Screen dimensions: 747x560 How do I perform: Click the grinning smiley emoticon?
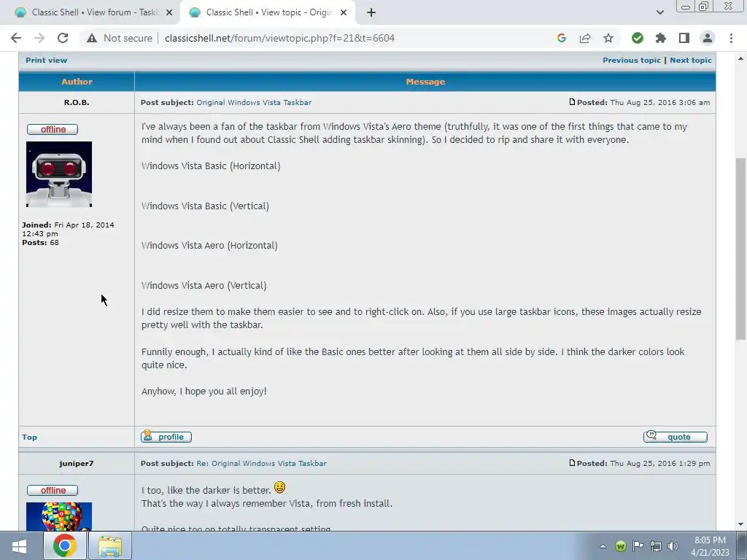(x=279, y=488)
